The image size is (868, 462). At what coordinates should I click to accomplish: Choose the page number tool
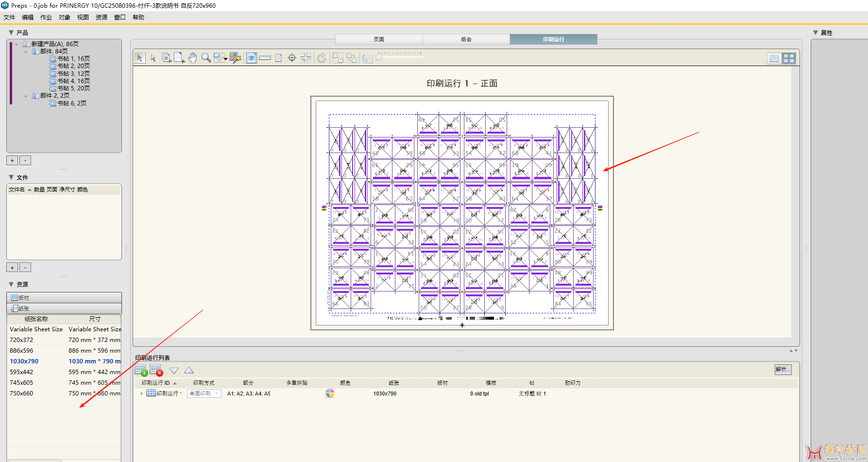point(166,58)
